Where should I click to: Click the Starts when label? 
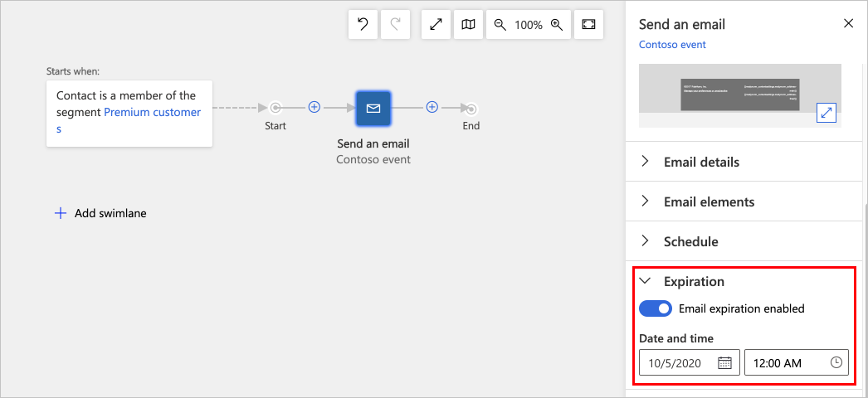73,71
